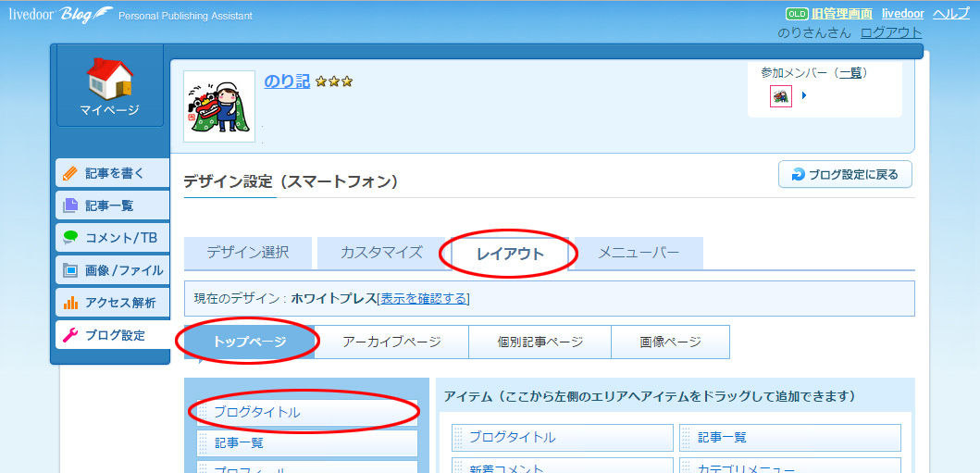Click the blog profile image thumbnail
Screen dimensions: 980x473
pos(219,106)
